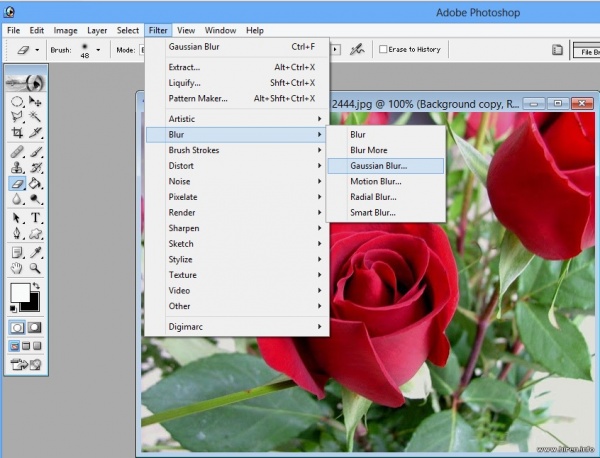Activate the Zoom magnifier tool
The height and width of the screenshot is (458, 600).
36,268
